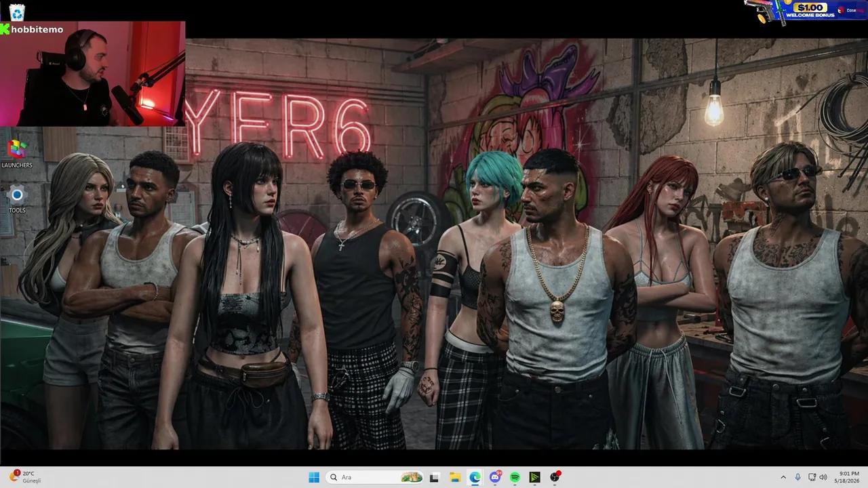Viewport: 868px width, 488px height.
Task: Open Discord from the taskbar
Action: 495,477
